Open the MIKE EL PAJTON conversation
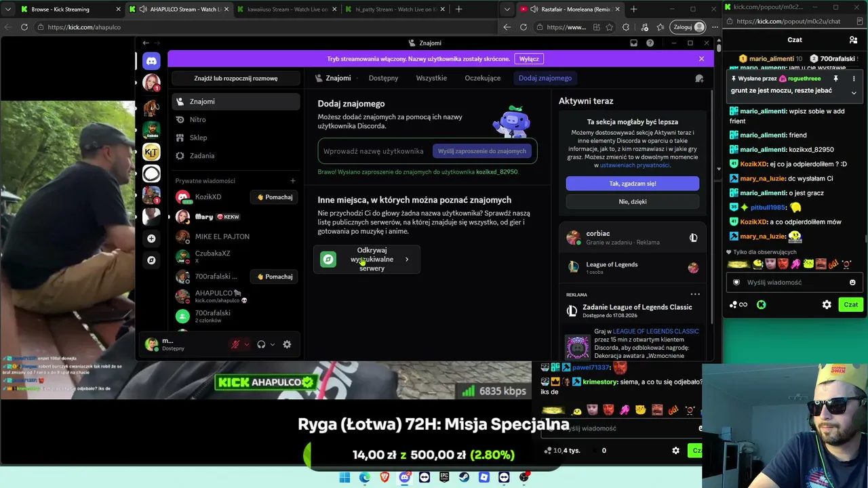Image resolution: width=868 pixels, height=488 pixels. [x=236, y=237]
